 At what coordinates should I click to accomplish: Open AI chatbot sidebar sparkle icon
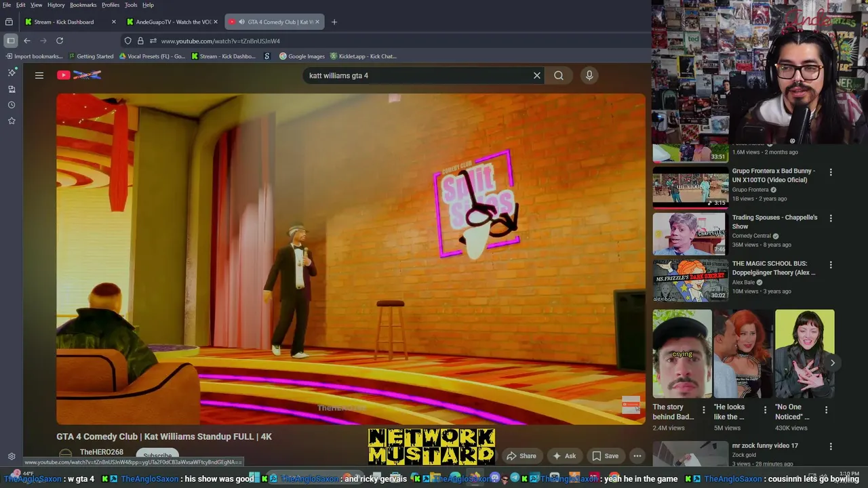pyautogui.click(x=12, y=73)
